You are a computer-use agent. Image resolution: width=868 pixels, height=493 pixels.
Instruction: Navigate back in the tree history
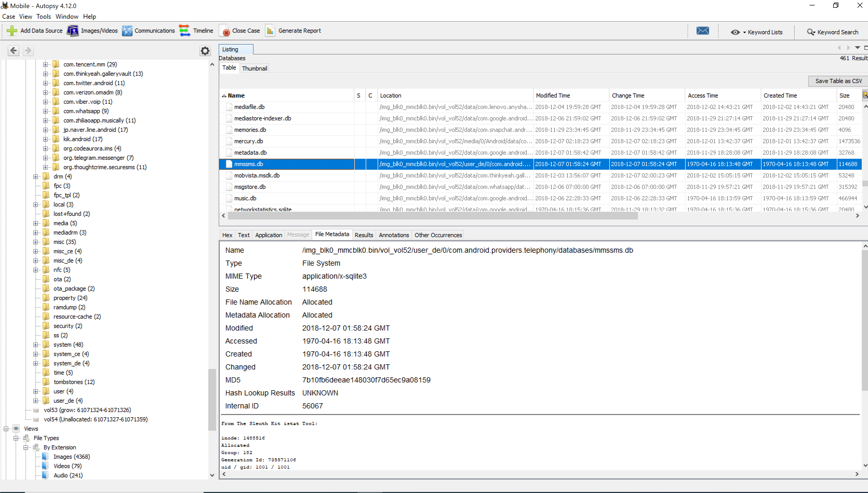(14, 51)
